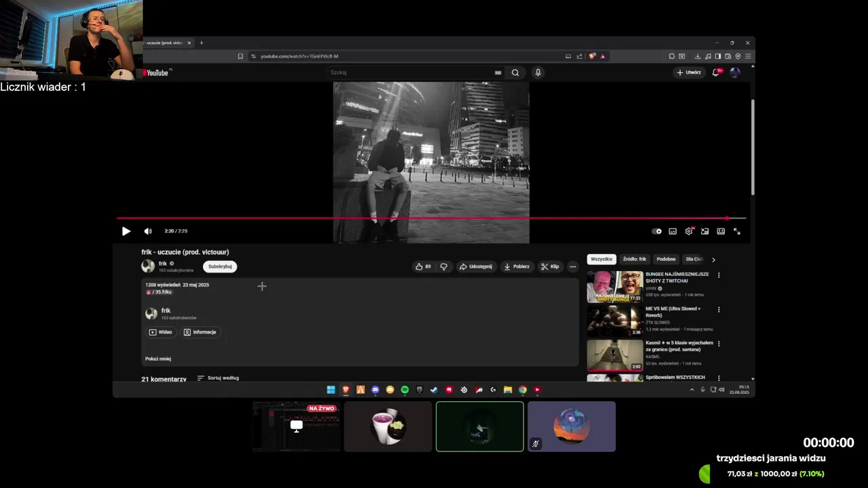The height and width of the screenshot is (488, 868).
Task: Toggle the browser sidebar panel
Action: point(718,56)
